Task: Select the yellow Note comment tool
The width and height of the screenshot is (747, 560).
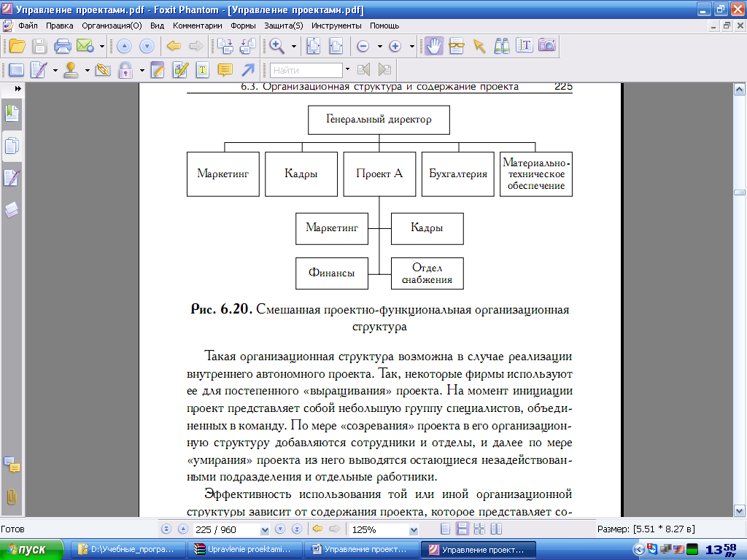Action: [x=225, y=70]
